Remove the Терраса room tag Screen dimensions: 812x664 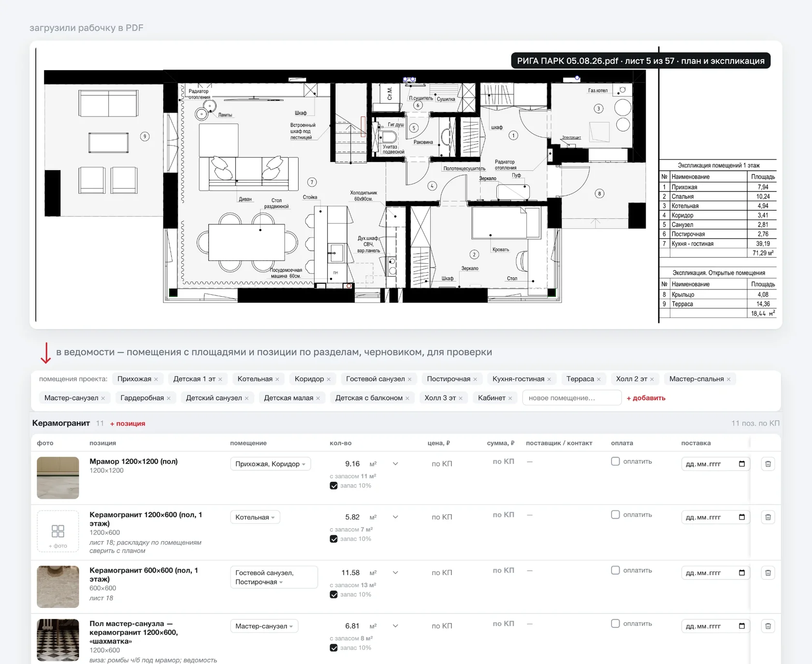pos(599,379)
